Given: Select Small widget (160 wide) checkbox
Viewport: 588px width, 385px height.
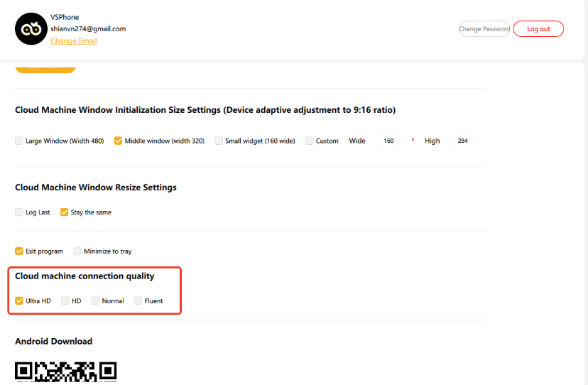Looking at the screenshot, I should coord(219,141).
